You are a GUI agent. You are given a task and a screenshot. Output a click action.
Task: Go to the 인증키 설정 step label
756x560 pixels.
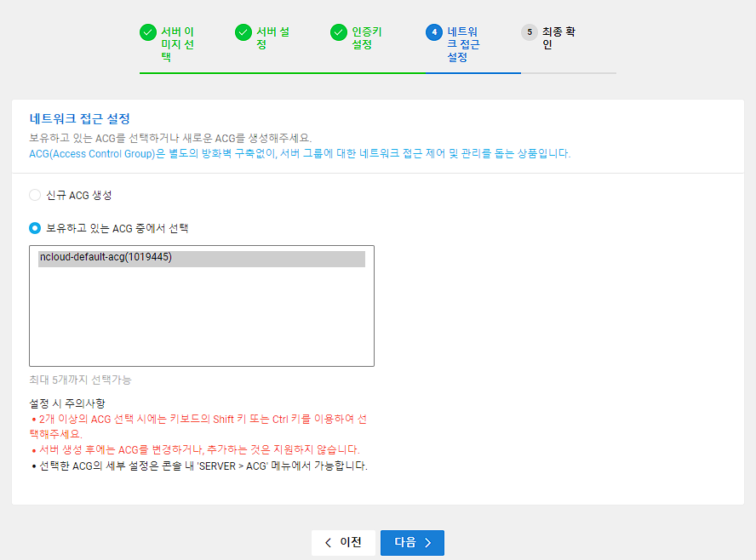[366, 38]
